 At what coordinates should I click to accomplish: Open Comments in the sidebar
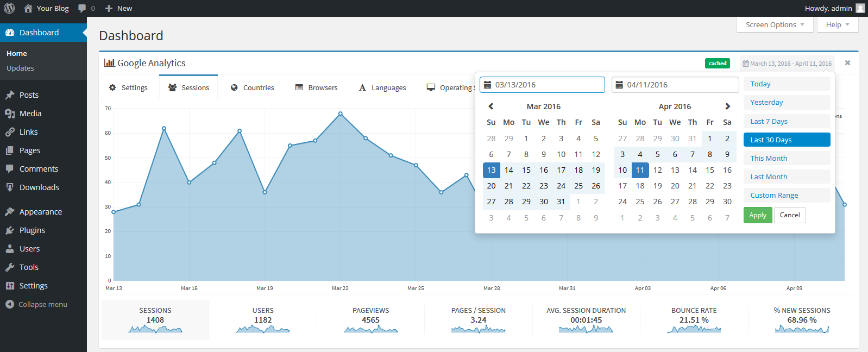point(43,169)
